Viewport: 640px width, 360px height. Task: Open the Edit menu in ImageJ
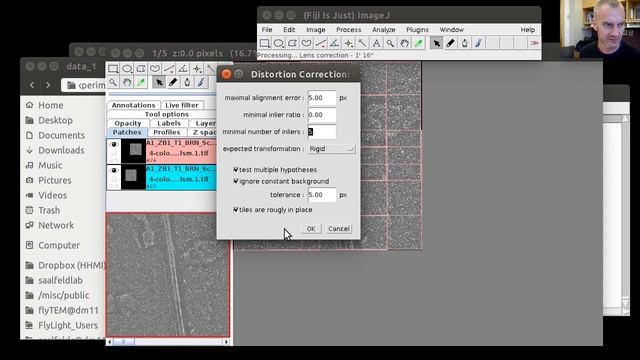tap(289, 30)
